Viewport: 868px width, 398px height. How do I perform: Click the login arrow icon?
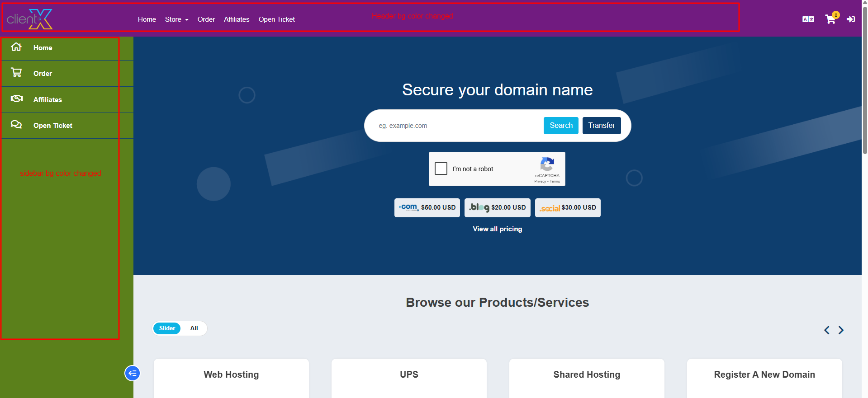click(850, 19)
